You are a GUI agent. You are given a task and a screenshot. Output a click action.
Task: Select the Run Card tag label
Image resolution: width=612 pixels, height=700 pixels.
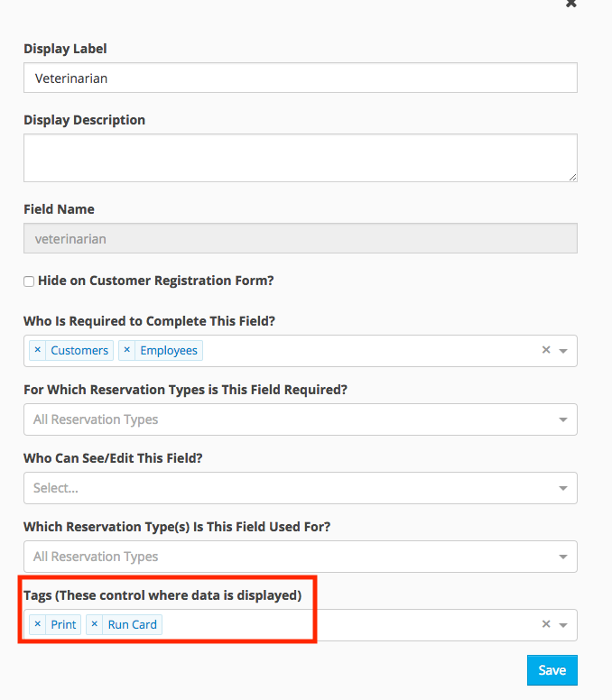point(132,624)
